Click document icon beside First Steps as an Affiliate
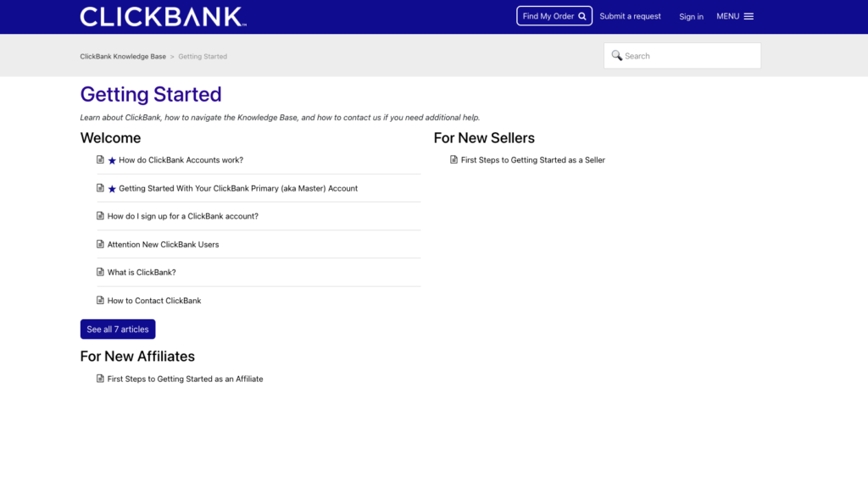868x504 pixels. 100,379
